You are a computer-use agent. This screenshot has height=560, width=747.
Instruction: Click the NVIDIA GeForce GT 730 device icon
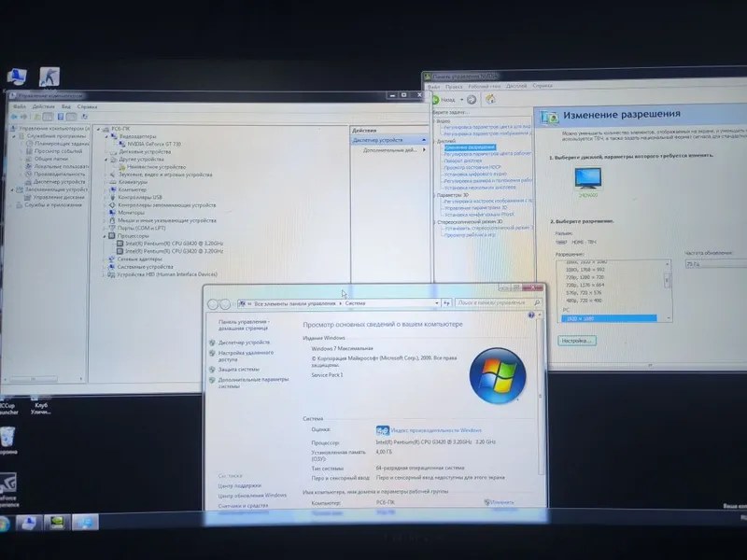pos(122,144)
